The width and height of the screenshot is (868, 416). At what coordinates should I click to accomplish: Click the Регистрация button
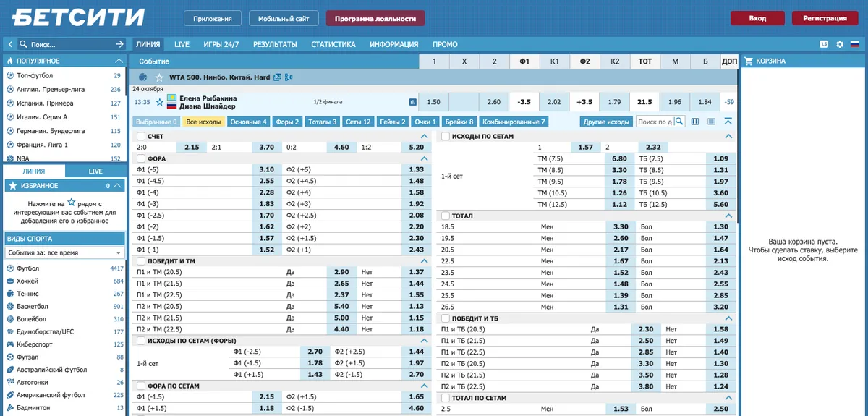pyautogui.click(x=825, y=18)
